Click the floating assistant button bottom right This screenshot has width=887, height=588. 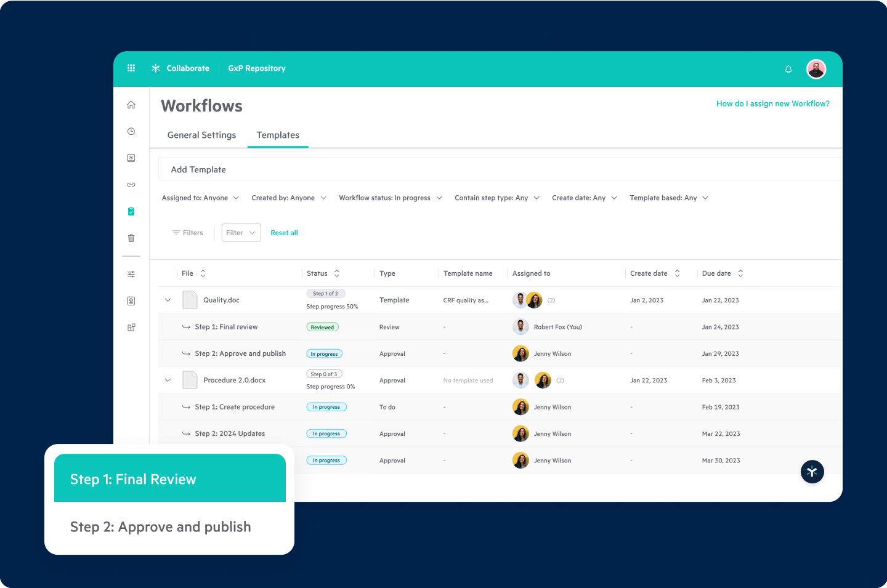pos(812,472)
